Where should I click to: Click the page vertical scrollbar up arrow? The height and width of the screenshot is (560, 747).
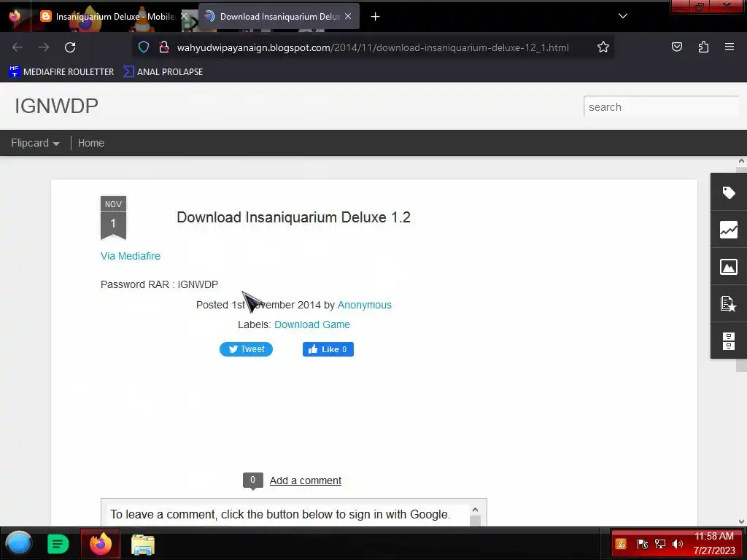[741, 161]
